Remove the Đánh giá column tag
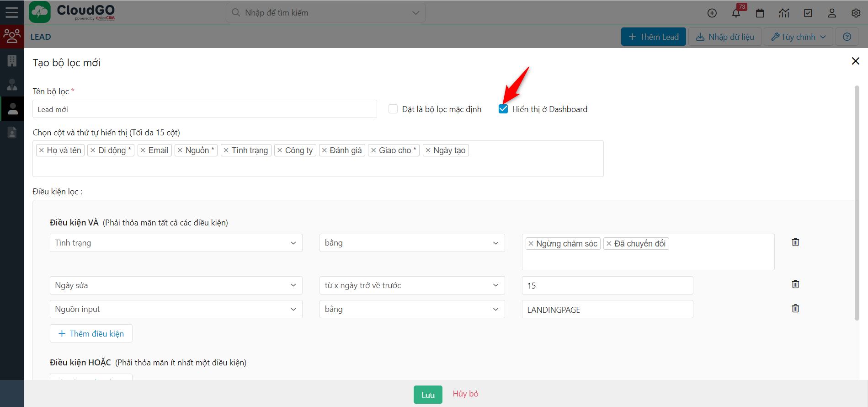Screen dimensions: 868x407 [325, 150]
